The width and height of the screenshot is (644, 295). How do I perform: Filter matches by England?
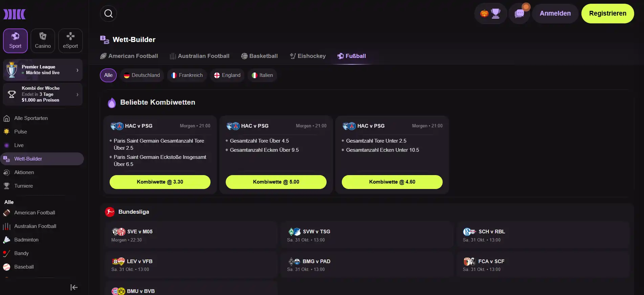pyautogui.click(x=227, y=75)
